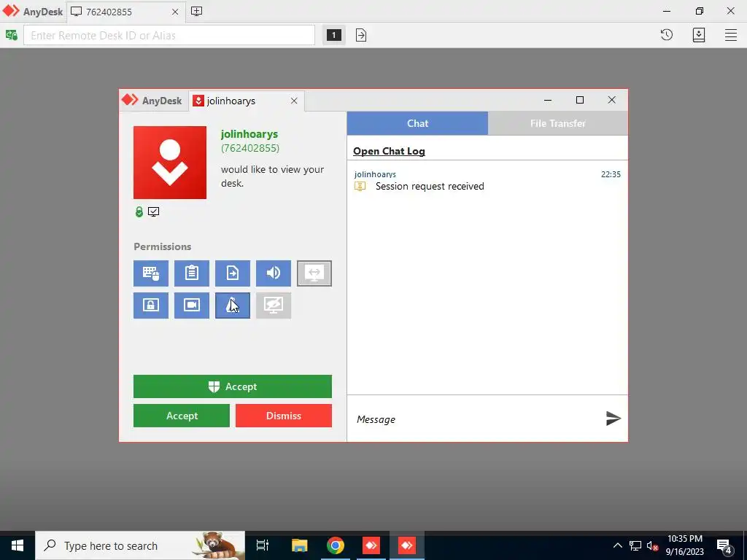
Task: Click the green lock security icon
Action: (x=139, y=212)
